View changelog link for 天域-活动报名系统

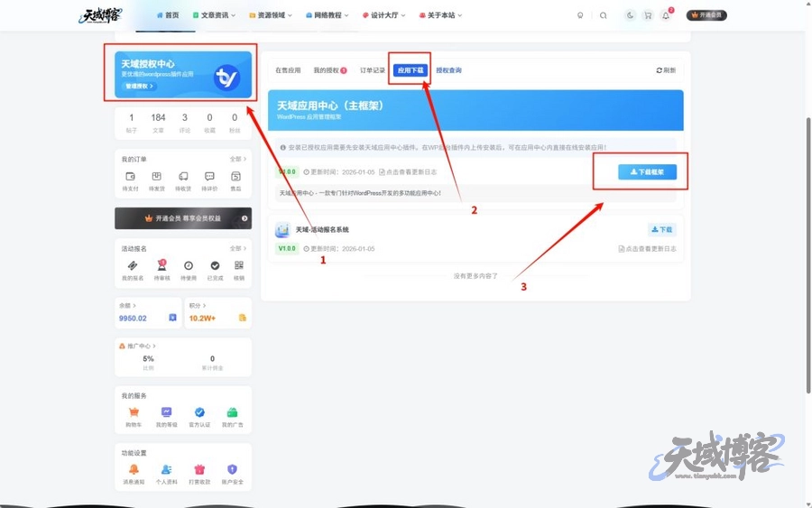[x=647, y=248]
